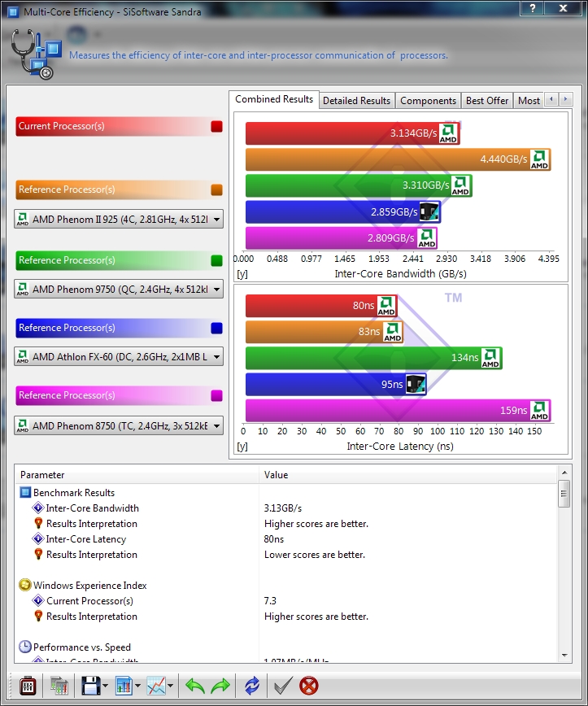Click the red cancel X icon
The image size is (588, 706).
click(309, 686)
